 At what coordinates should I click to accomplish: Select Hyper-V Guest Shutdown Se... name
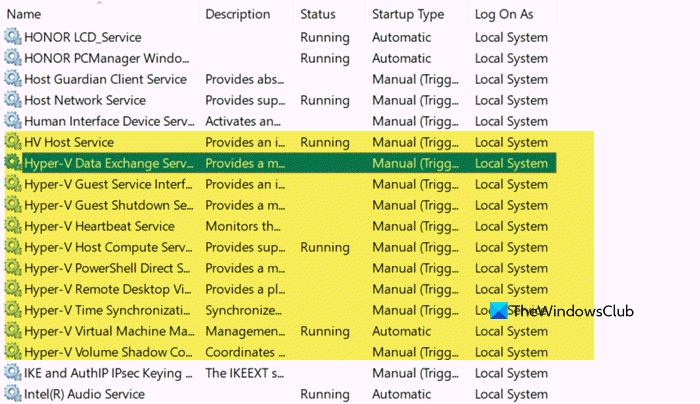click(x=109, y=205)
